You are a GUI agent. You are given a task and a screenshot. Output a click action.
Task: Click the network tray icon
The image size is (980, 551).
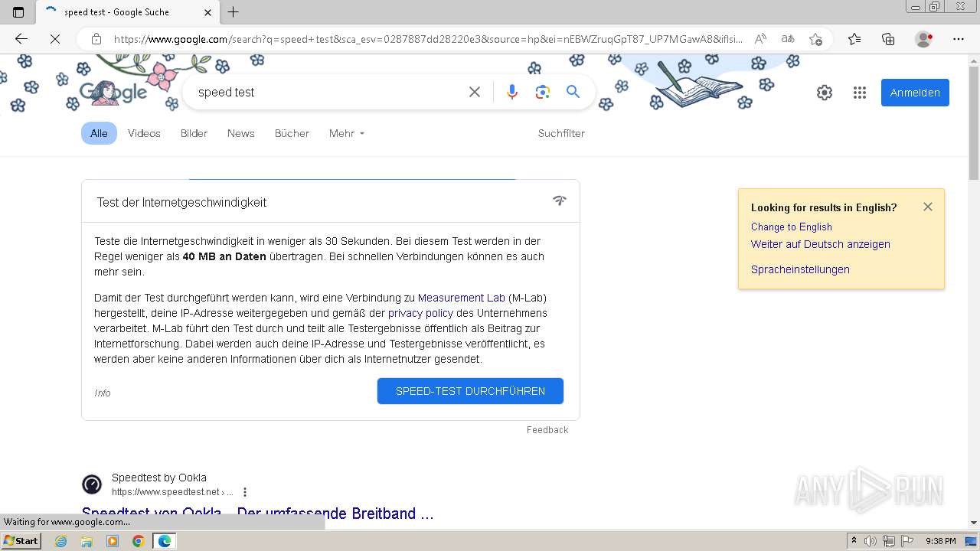[x=889, y=541]
